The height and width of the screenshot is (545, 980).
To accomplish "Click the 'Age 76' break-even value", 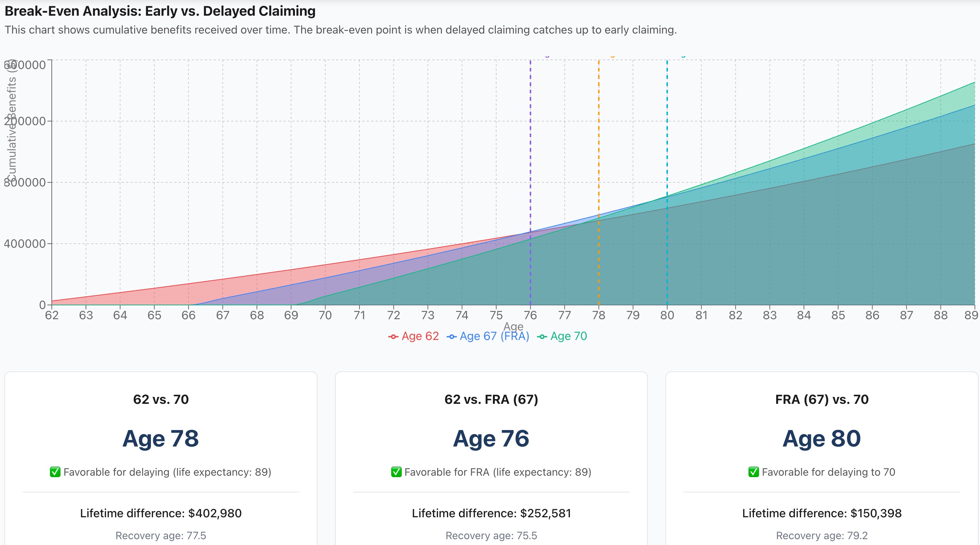I will 491,438.
